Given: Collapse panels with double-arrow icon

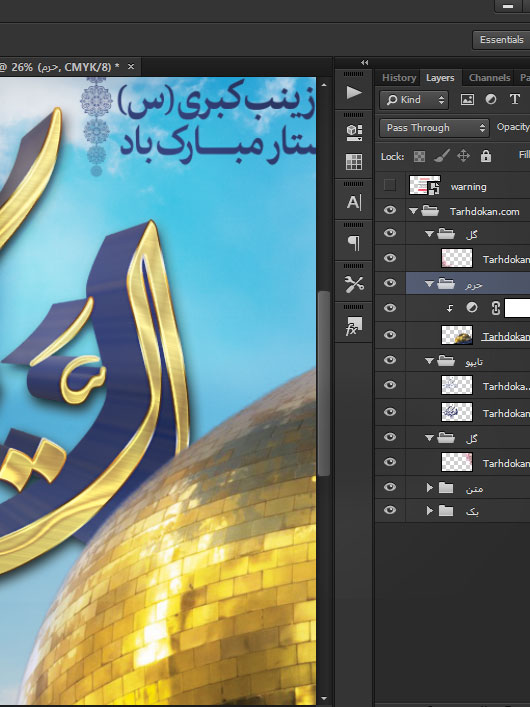Looking at the screenshot, I should (x=364, y=63).
